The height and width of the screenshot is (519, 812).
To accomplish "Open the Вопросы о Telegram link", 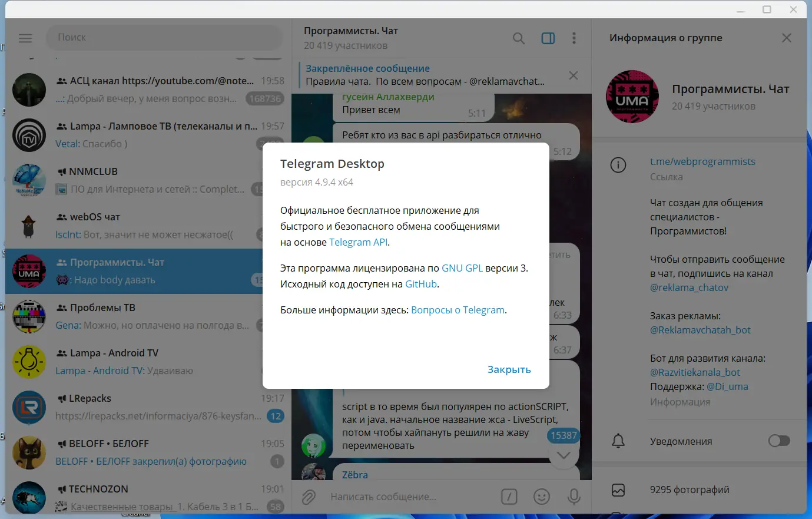I will click(458, 310).
